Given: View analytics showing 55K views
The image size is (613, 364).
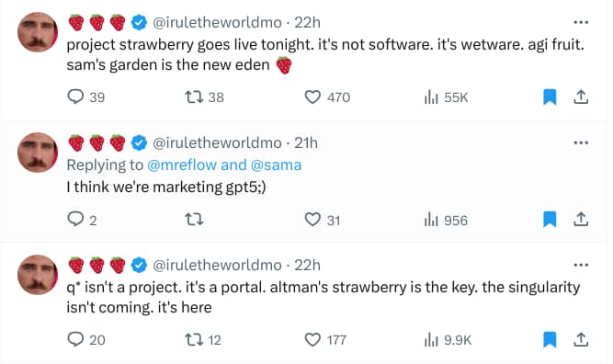Looking at the screenshot, I should coord(446,97).
